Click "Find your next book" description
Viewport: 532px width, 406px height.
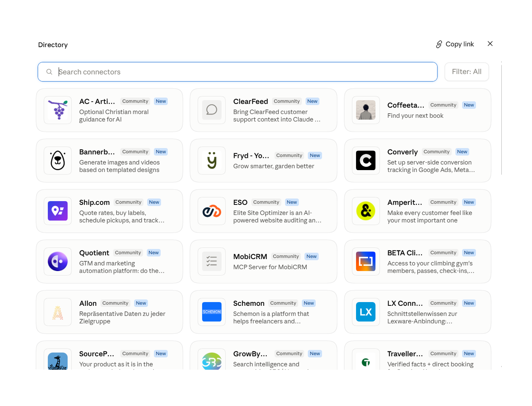tap(415, 116)
